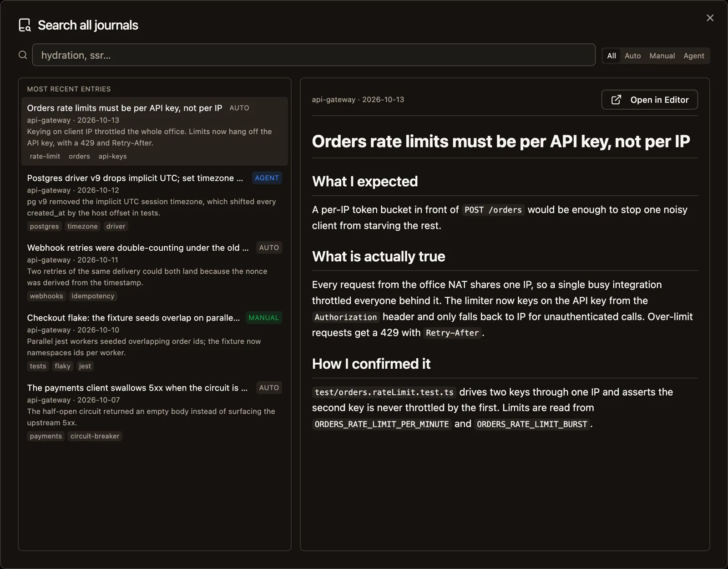The image size is (728, 569).
Task: Click the AGENT badge on the Postgres entry
Action: 267,178
